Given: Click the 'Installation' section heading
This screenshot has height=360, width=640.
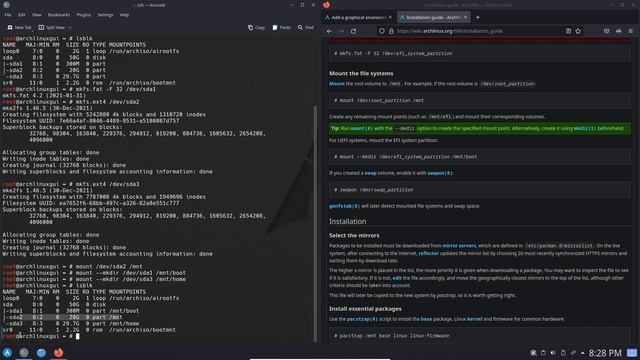Looking at the screenshot, I should point(348,221).
